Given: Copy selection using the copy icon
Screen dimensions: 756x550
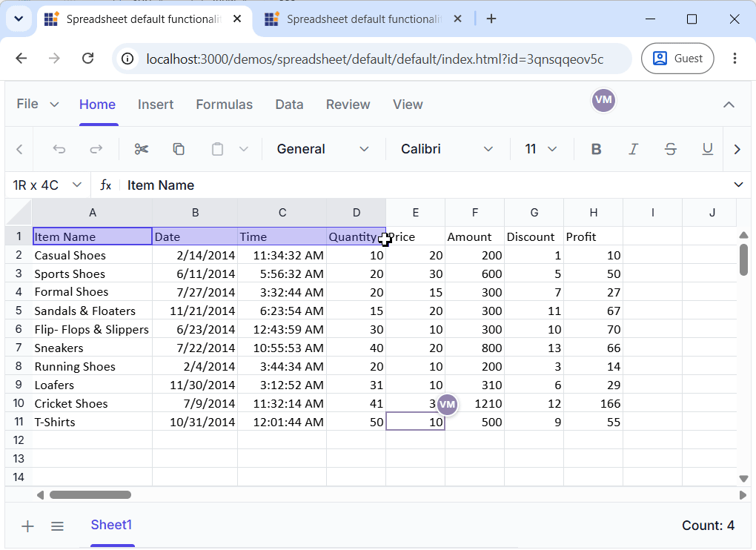Looking at the screenshot, I should [179, 150].
